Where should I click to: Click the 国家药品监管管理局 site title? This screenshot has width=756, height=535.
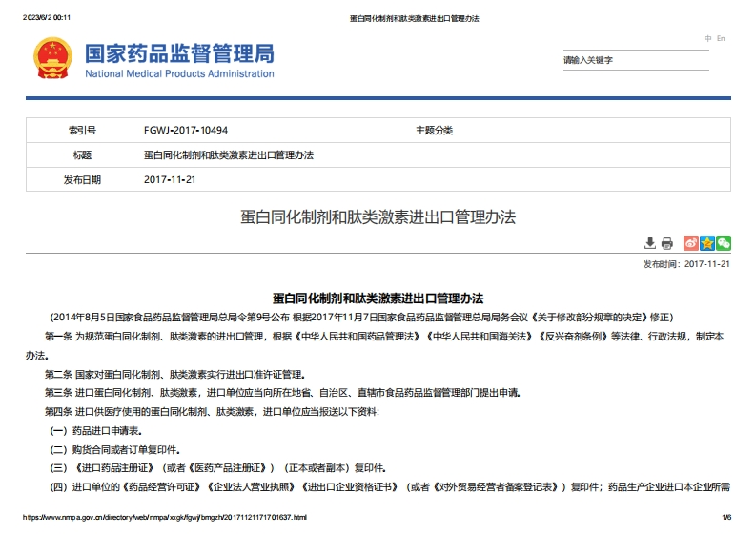179,51
